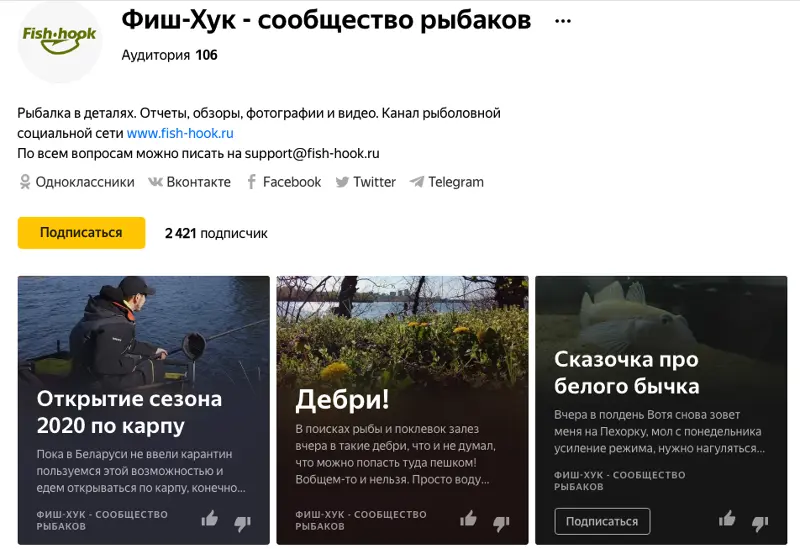Open the Открытие сезона 2020 по карпу card
800x549 pixels.
[x=143, y=410]
